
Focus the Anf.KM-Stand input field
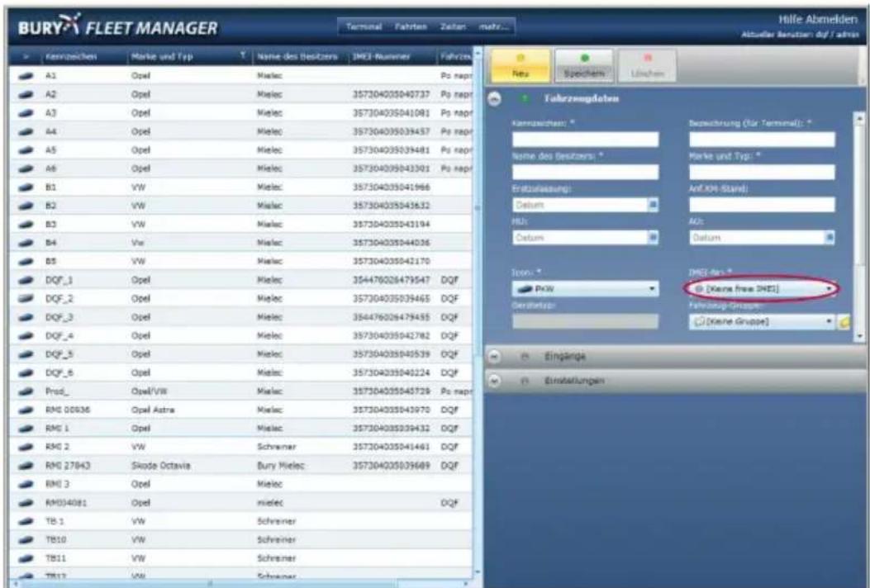click(x=762, y=206)
